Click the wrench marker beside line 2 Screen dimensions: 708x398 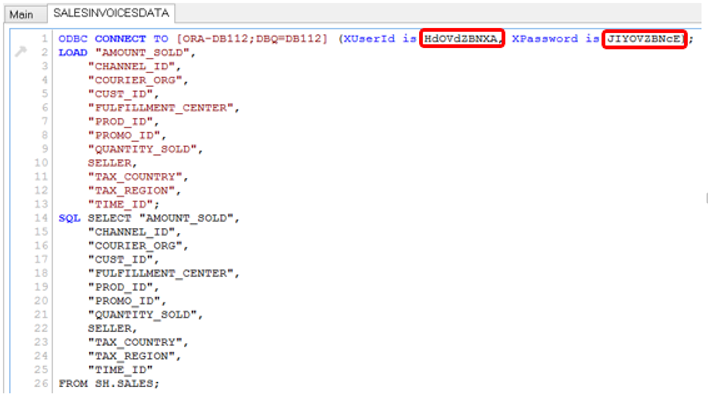(20, 52)
